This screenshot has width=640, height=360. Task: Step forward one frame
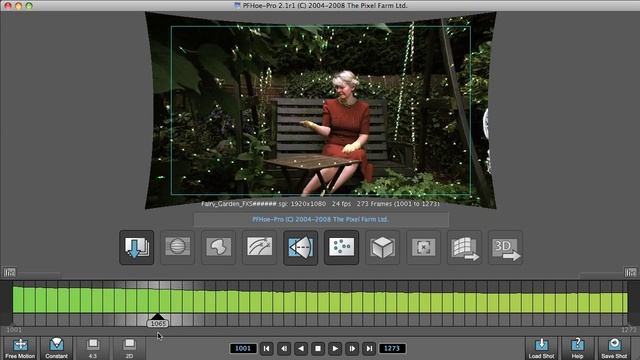point(352,349)
